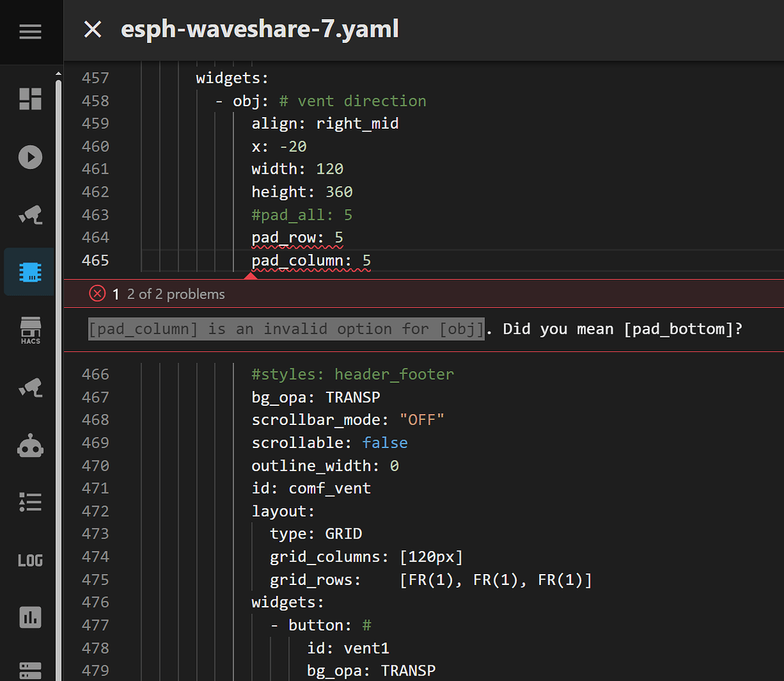Open the to-do list panel
This screenshot has width=784, height=681.
[x=31, y=503]
